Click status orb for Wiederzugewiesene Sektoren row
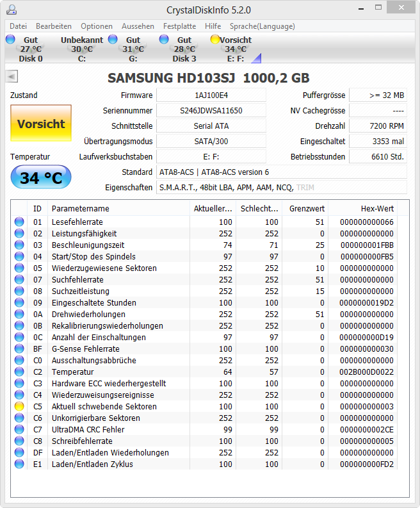This screenshot has width=420, height=508. (19, 268)
